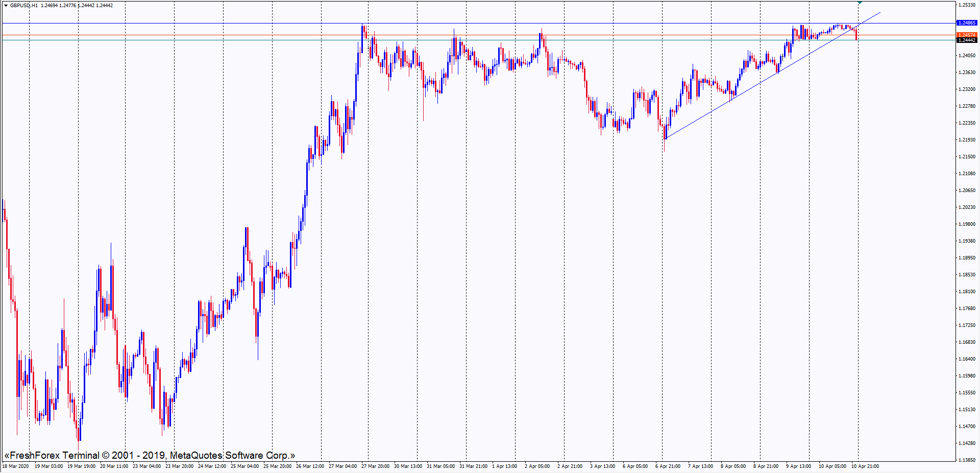Click the 27 Mar 20:00 time label
Viewport: 980px width, 473px height.
tap(375, 466)
